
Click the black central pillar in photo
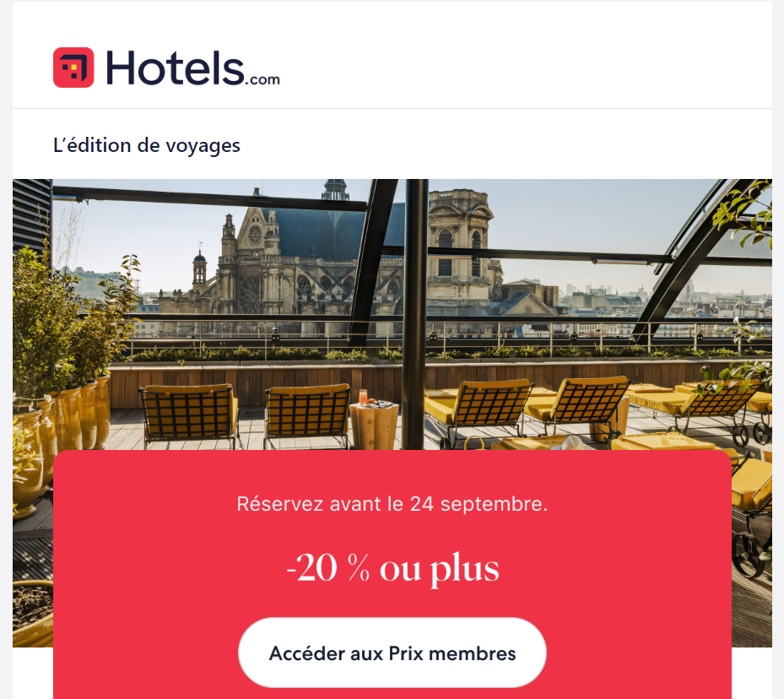pyautogui.click(x=416, y=314)
